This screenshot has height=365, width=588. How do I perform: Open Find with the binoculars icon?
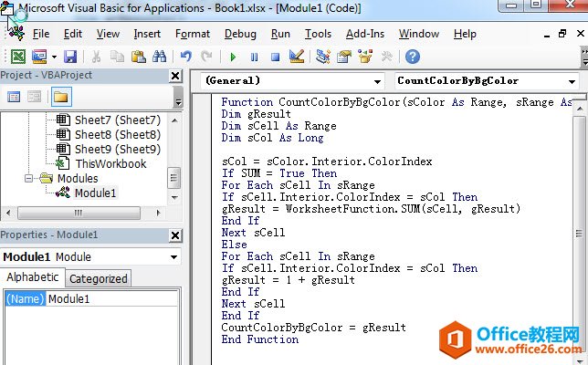160,57
